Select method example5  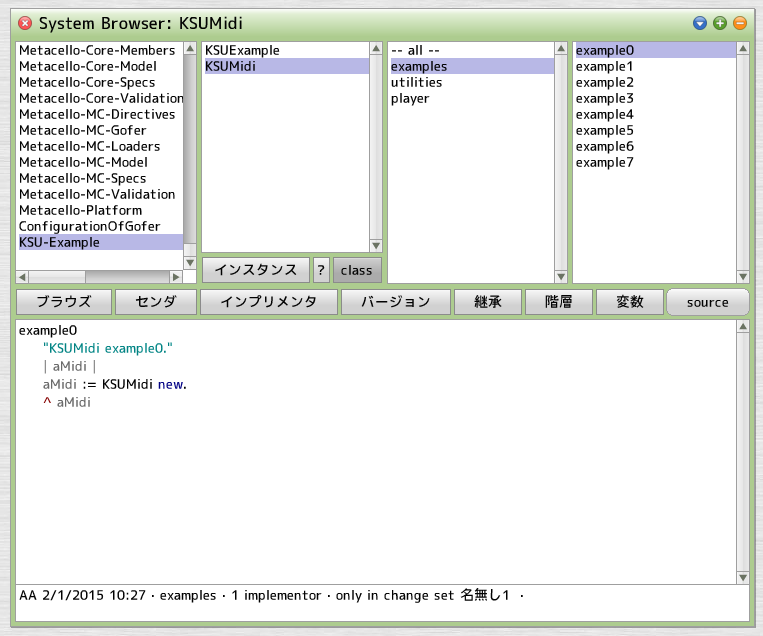655,130
